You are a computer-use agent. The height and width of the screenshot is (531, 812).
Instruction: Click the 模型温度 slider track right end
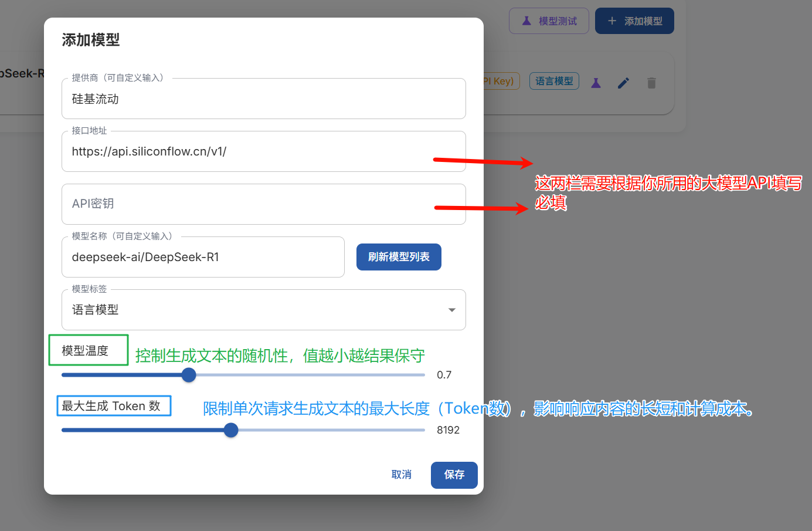(x=419, y=375)
